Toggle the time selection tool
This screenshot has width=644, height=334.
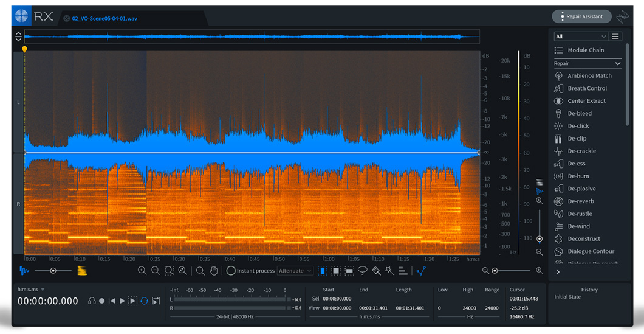(323, 271)
